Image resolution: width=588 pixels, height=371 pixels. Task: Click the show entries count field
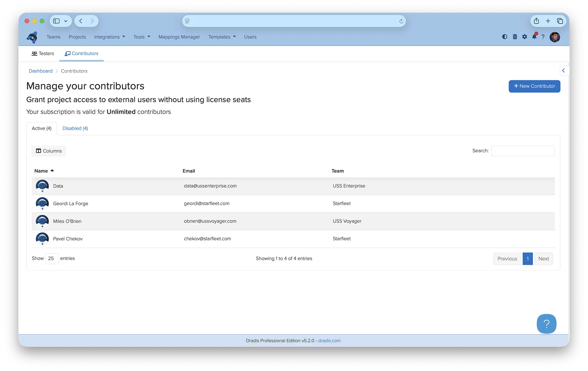pos(52,259)
